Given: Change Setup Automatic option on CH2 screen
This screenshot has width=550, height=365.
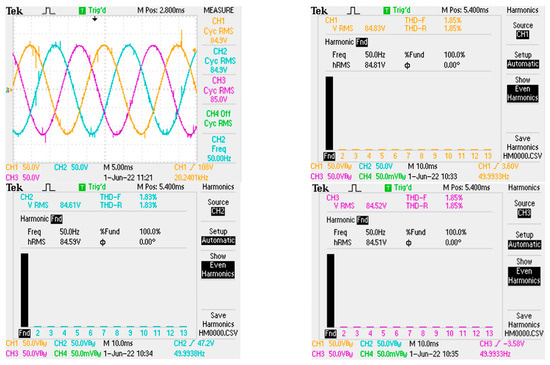Looking at the screenshot, I should click(218, 236).
